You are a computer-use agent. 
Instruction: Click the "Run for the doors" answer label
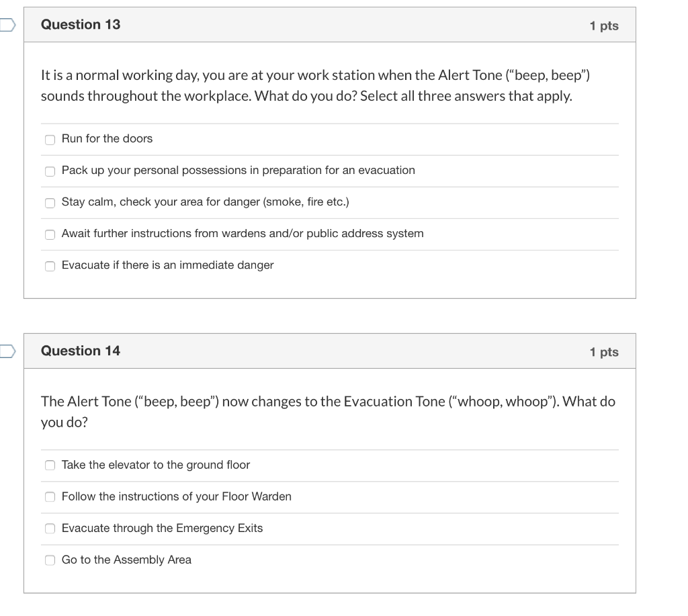point(107,139)
